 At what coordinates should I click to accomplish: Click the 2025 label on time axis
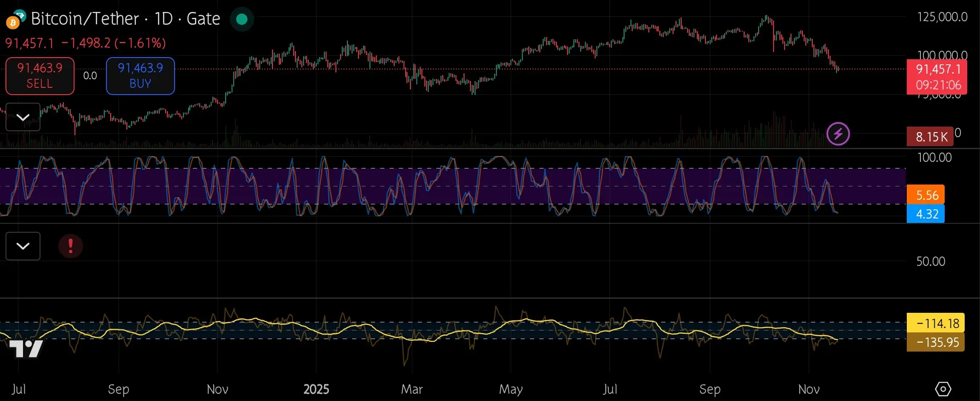click(x=316, y=389)
